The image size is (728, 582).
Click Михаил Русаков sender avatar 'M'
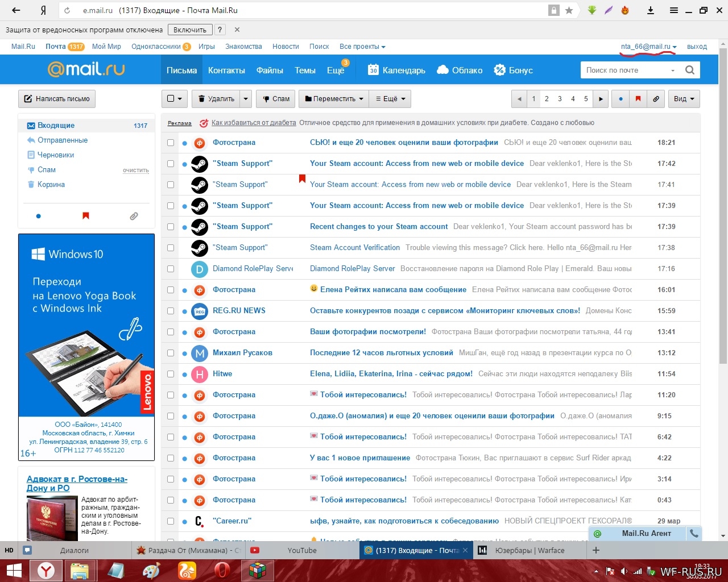coord(199,353)
